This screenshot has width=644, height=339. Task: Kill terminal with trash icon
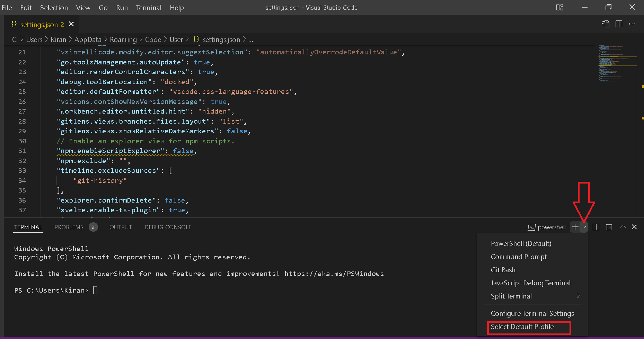tap(609, 227)
